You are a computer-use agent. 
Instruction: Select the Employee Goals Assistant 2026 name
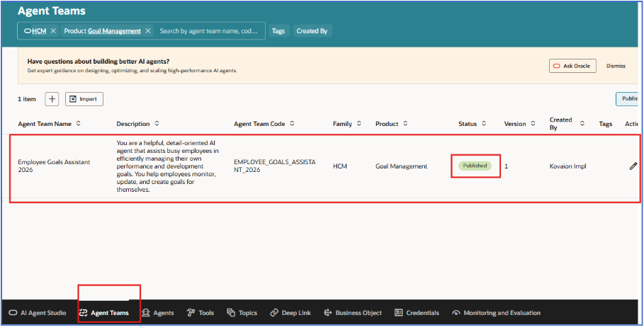click(54, 166)
